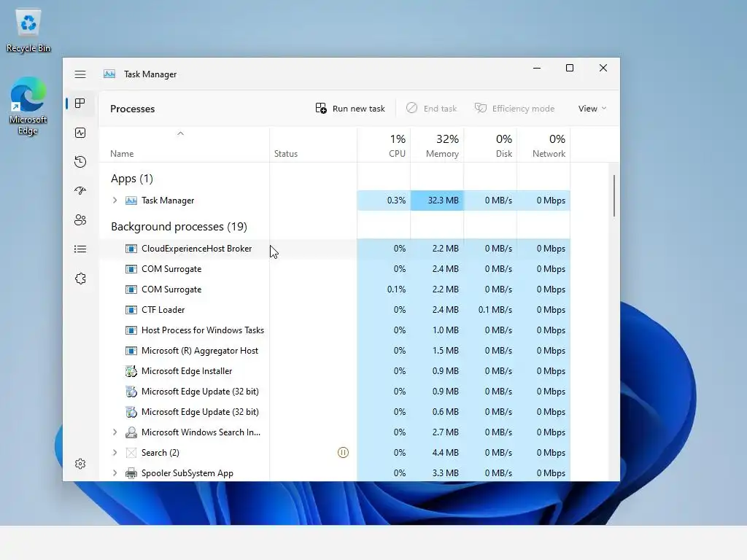
Task: Click the process list vertical scrollbar
Action: coord(614,195)
